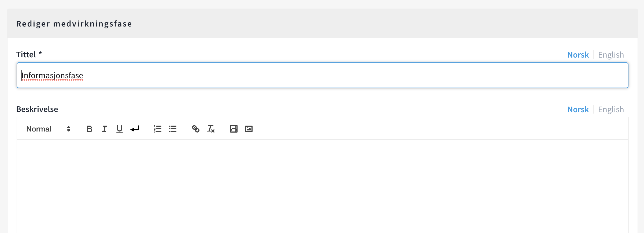Screen dimensions: 644x233
Task: Insert an image into the description
Action: coord(249,129)
